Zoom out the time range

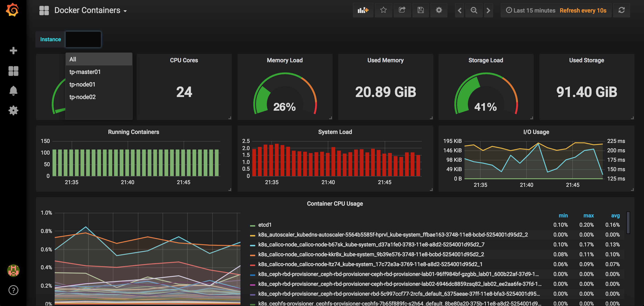pos(474,10)
